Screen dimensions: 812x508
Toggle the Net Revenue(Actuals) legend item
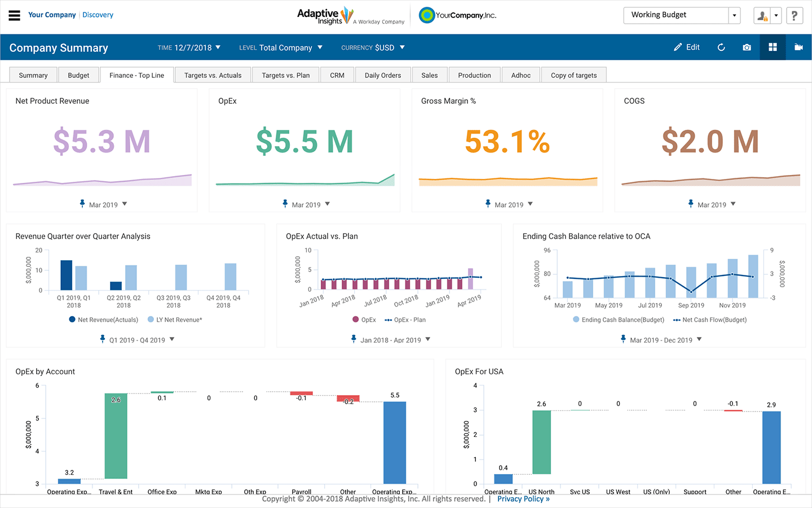[x=103, y=319]
